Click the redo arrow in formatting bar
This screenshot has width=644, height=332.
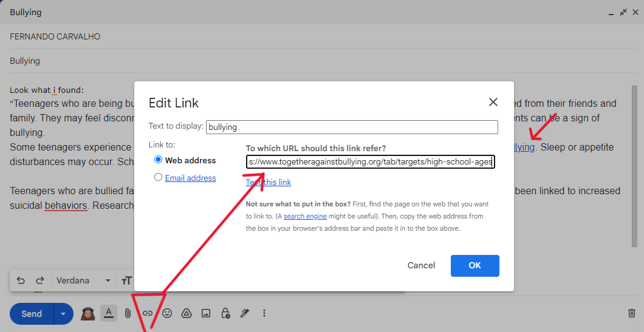point(40,280)
